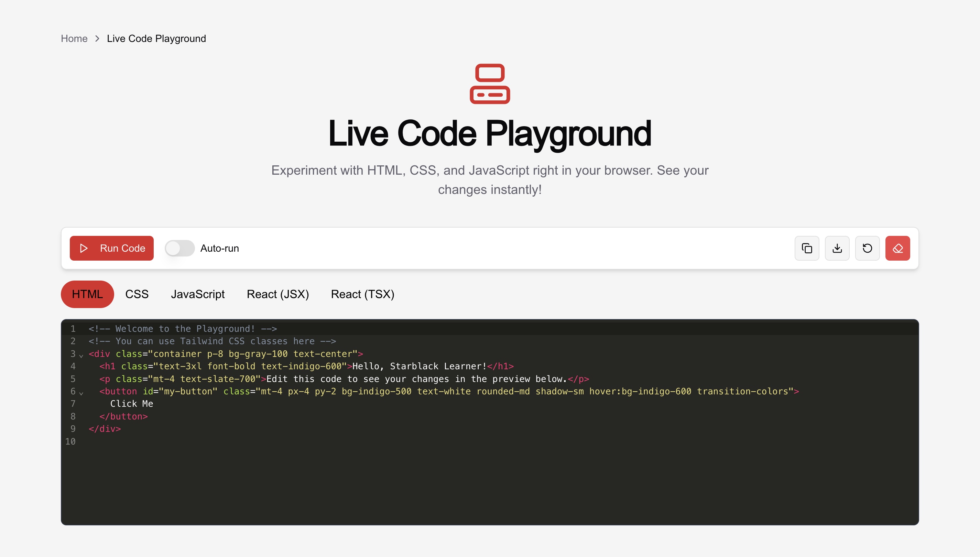980x557 pixels.
Task: Open the React (TSX) tab
Action: [x=362, y=294]
